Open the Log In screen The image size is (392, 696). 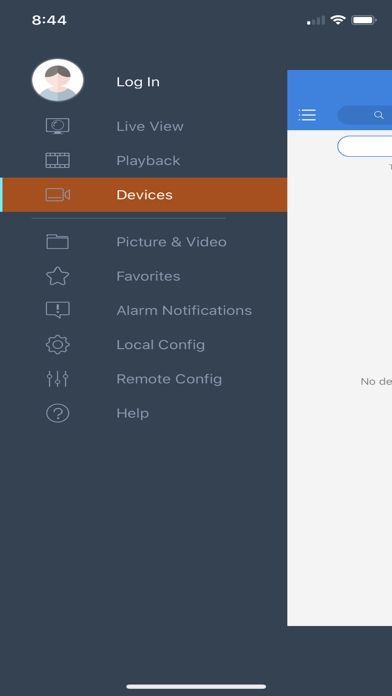pos(138,82)
